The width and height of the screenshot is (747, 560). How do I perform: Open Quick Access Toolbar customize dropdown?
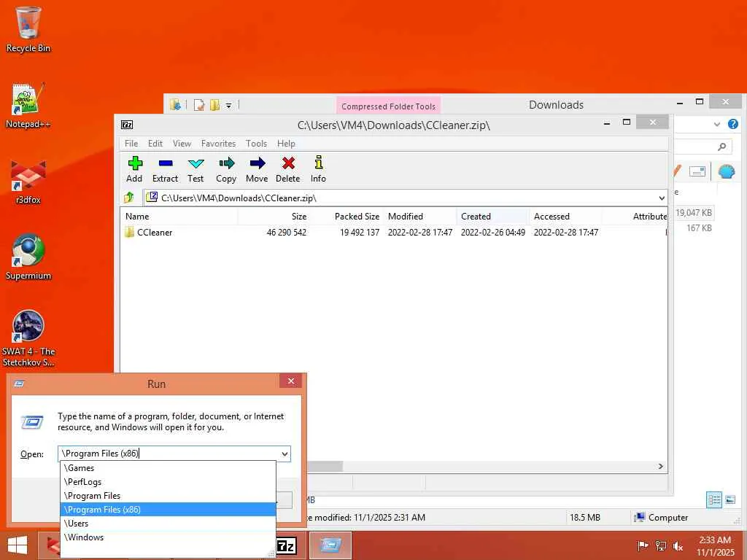(x=228, y=105)
